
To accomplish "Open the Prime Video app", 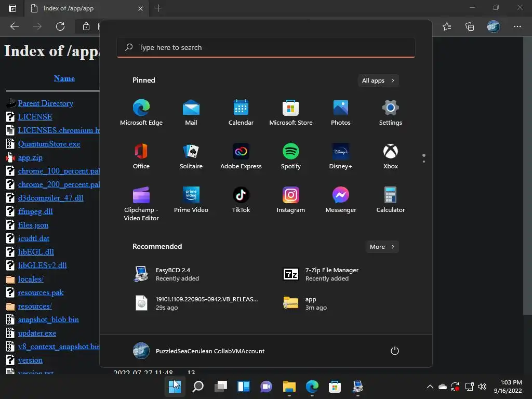I will [191, 200].
